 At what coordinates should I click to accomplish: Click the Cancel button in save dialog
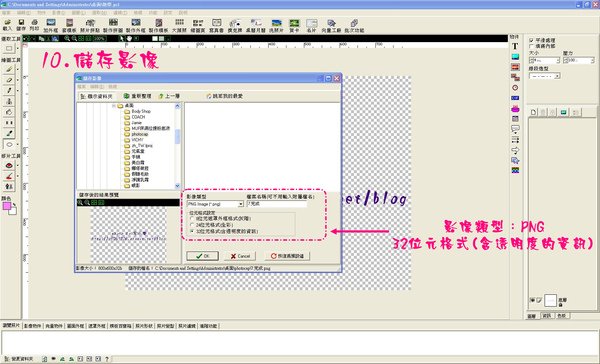(240, 256)
